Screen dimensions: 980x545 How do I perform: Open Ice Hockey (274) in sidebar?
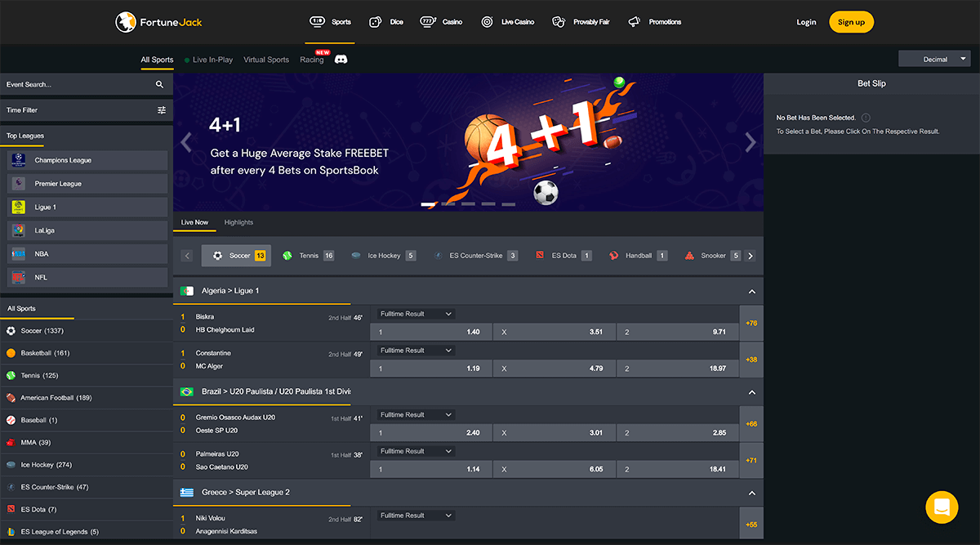(86, 465)
